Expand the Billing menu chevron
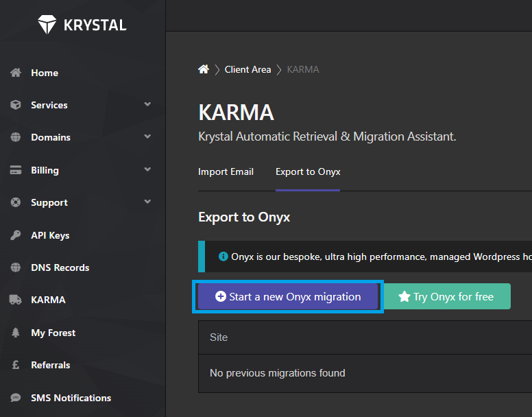Screen dimensions: 532x417 [147, 169]
